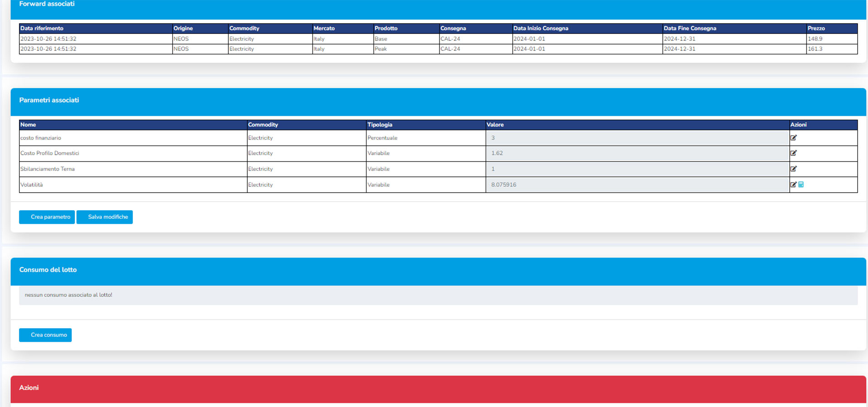
Task: Click edit icon for Costo Profilo Domestici
Action: [x=793, y=153]
